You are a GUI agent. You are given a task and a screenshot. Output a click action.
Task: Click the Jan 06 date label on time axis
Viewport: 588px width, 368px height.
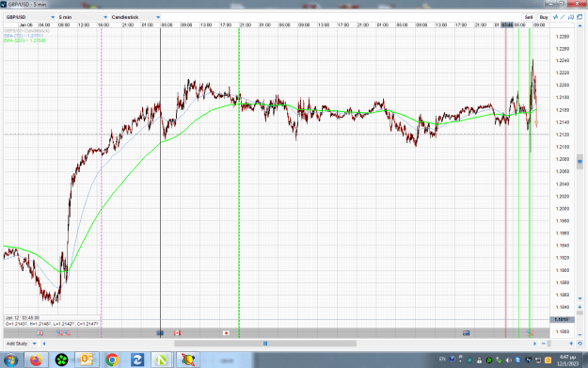click(x=26, y=25)
